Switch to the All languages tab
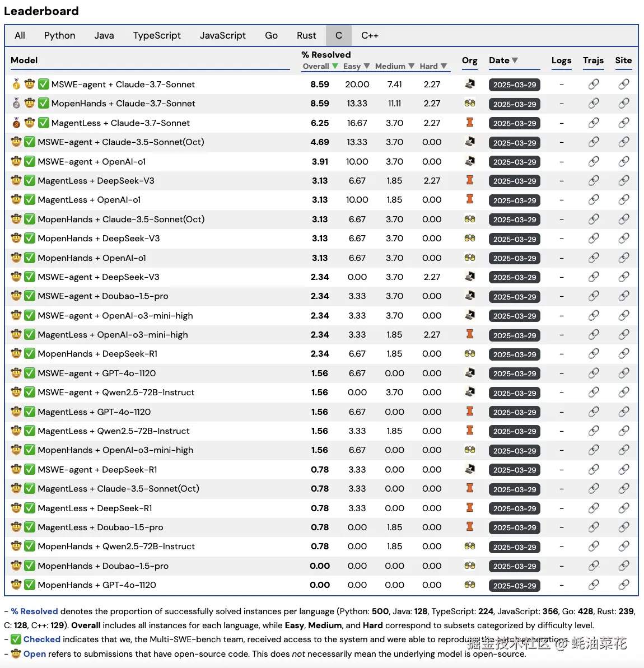Viewport: 644px width, 668px height. click(x=20, y=35)
